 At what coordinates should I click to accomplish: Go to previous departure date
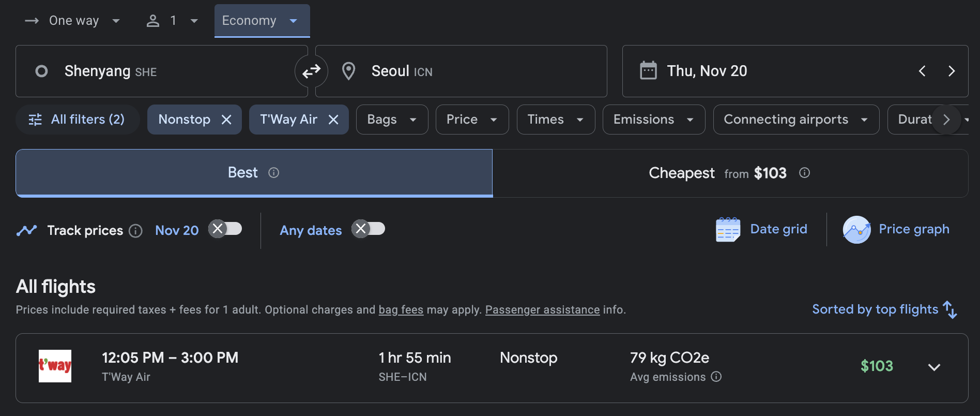coord(922,71)
